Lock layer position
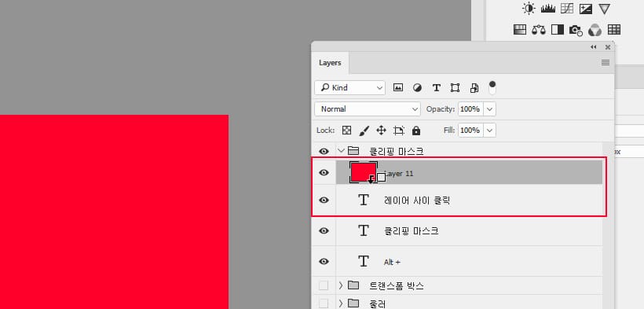The width and height of the screenshot is (644, 309). [x=381, y=131]
